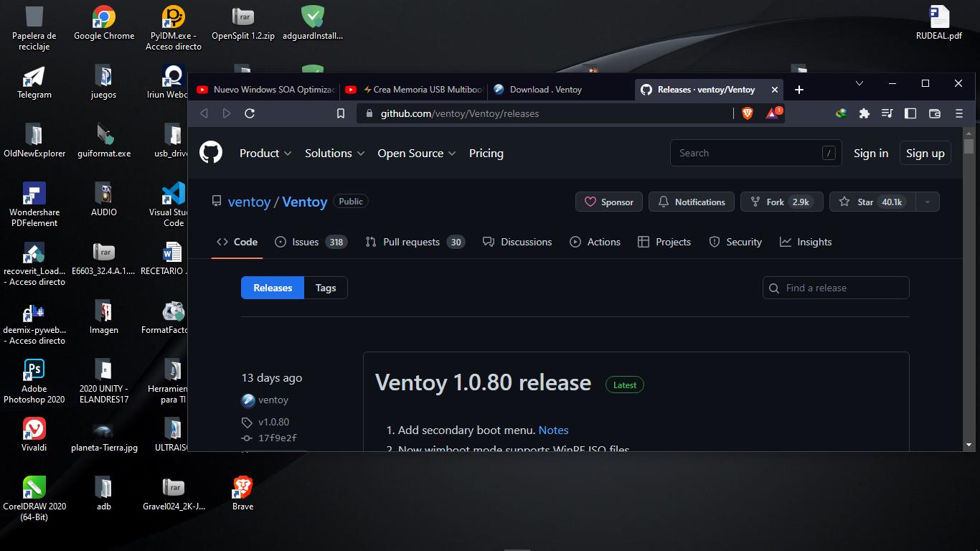Bookmark this page using bookmark icon
The width and height of the screenshot is (980, 551).
341,113
